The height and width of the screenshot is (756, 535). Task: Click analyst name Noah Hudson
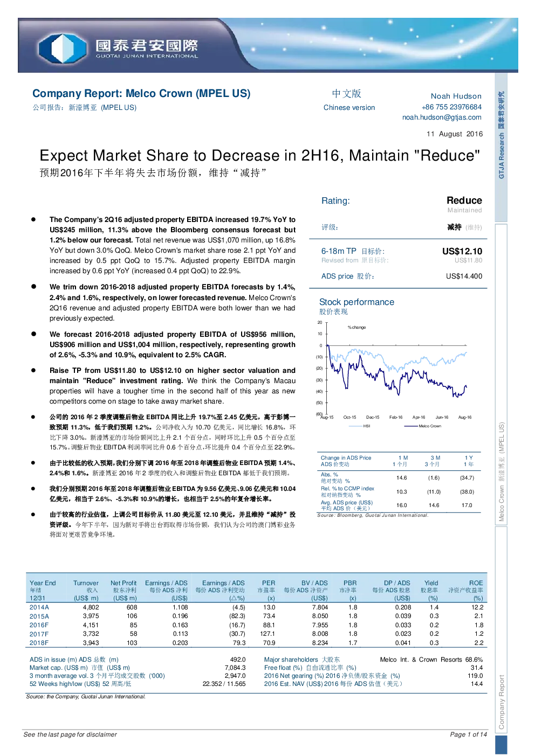point(456,96)
